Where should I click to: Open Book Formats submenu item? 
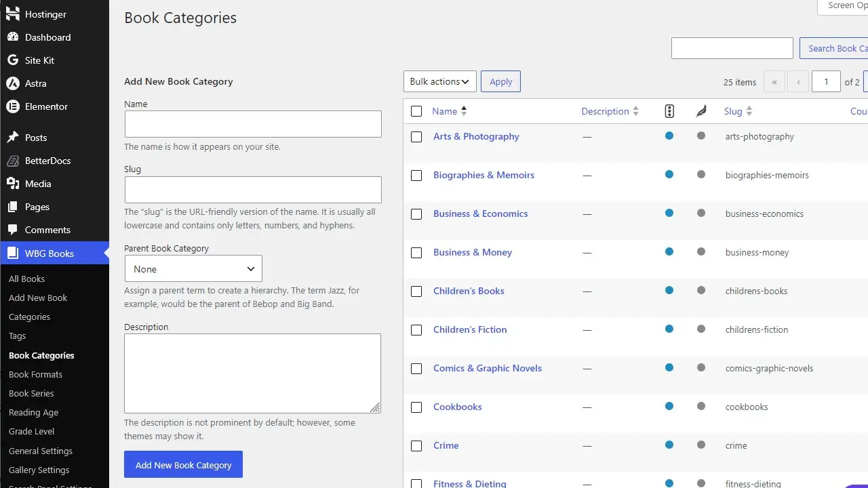click(x=35, y=374)
